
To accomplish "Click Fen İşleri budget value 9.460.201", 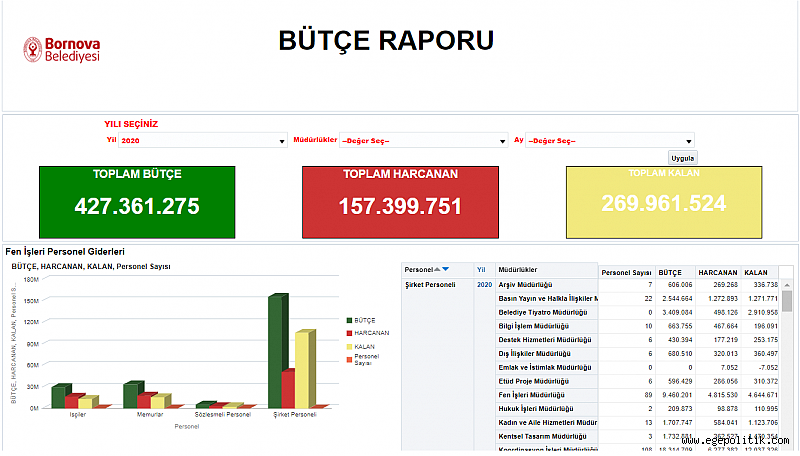I will [678, 395].
